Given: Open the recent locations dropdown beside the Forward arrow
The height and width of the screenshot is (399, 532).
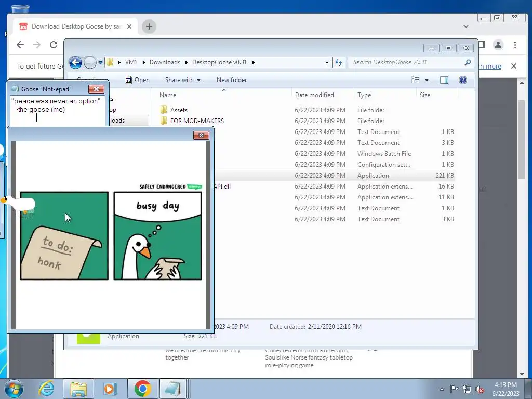Looking at the screenshot, I should click(100, 62).
